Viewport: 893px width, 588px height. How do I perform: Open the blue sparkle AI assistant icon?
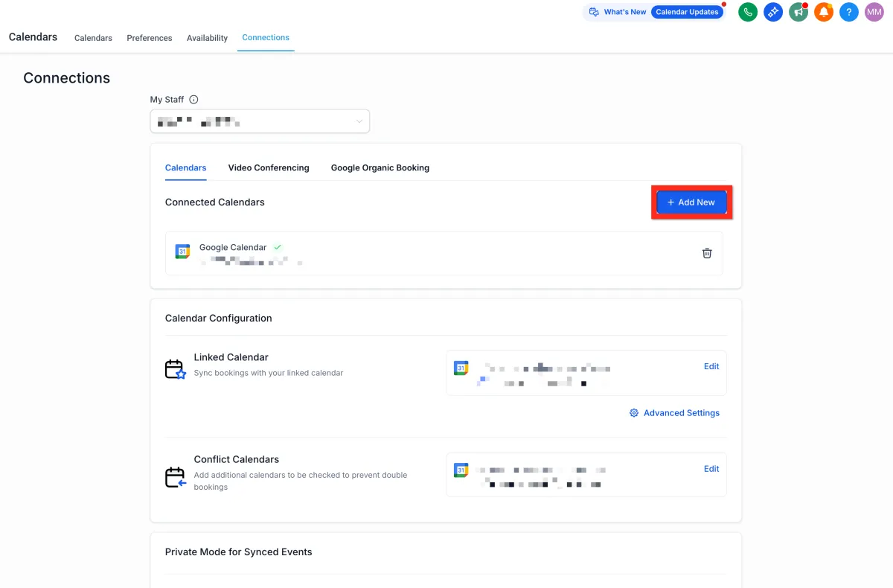coord(773,12)
